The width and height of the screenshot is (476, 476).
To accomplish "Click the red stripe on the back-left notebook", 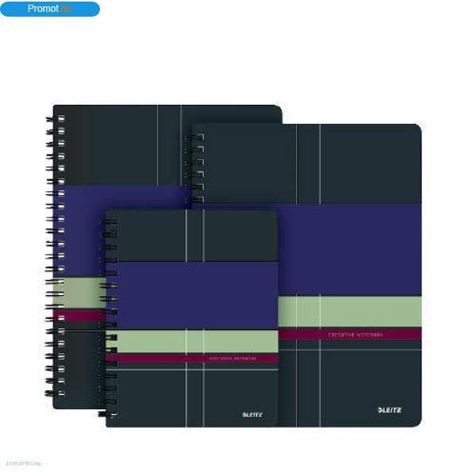I will click(79, 316).
